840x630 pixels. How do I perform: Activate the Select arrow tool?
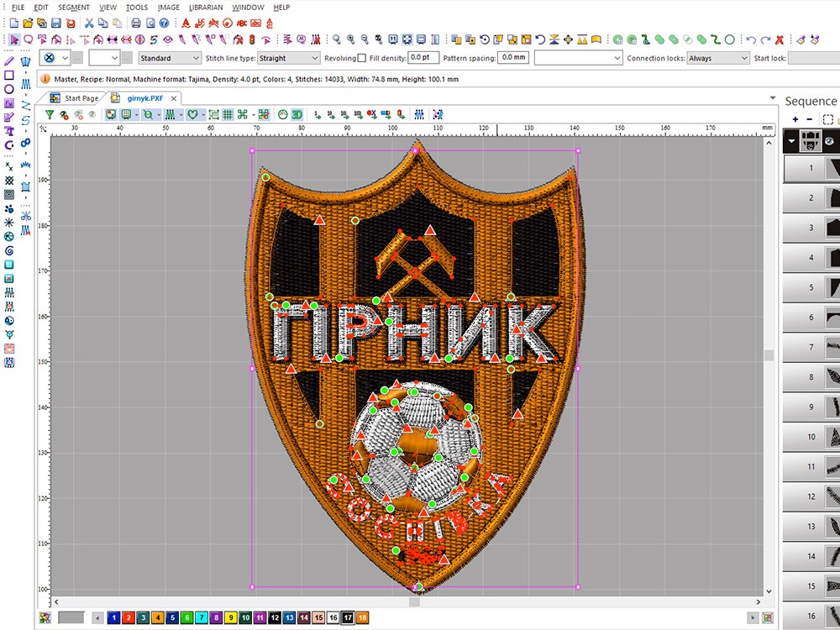pos(14,39)
